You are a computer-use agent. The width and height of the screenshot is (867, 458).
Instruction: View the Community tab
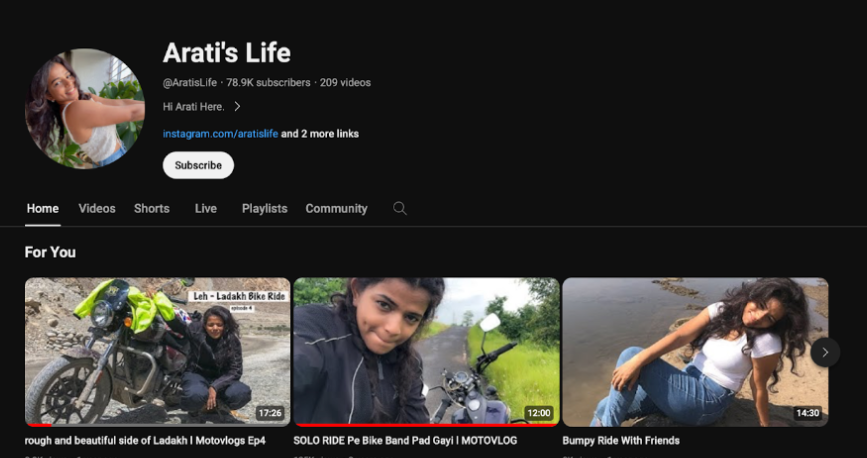point(336,209)
